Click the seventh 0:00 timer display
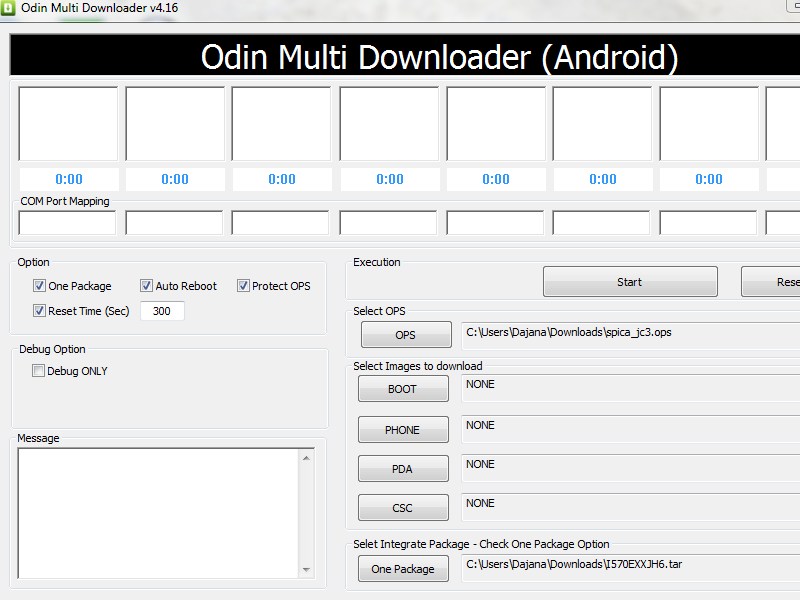The width and height of the screenshot is (800, 600). point(709,179)
